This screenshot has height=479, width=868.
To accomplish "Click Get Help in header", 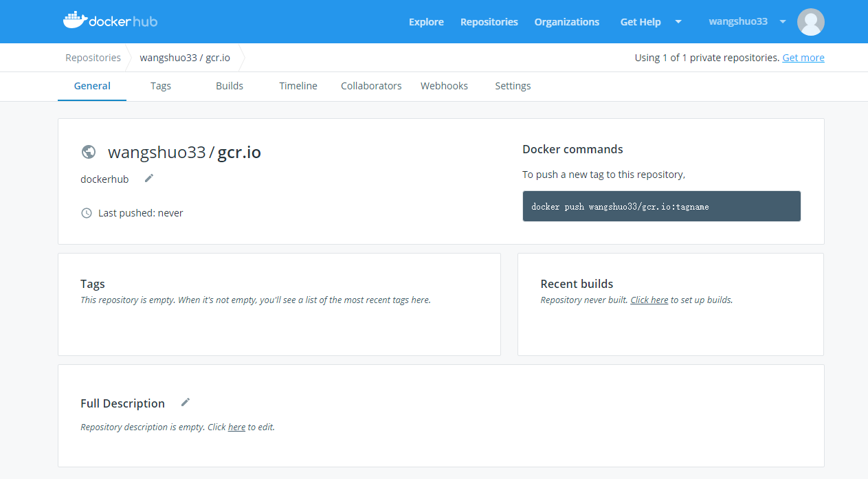I will point(641,22).
